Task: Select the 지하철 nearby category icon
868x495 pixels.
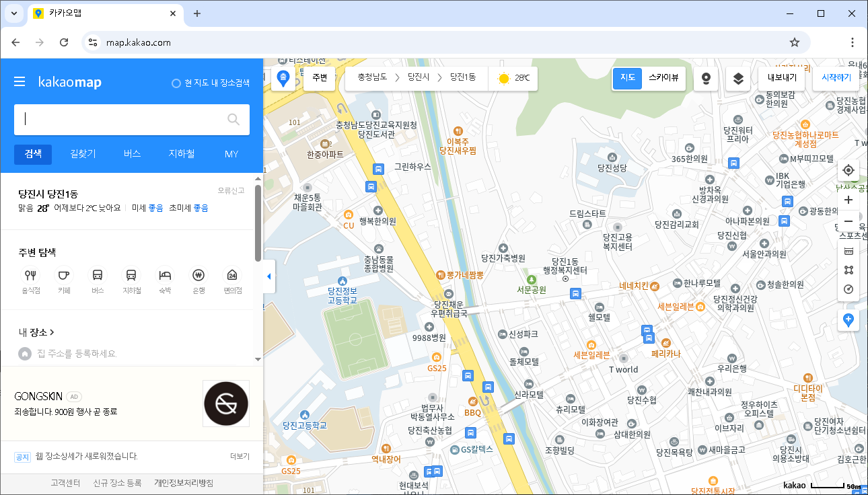Action: click(131, 274)
